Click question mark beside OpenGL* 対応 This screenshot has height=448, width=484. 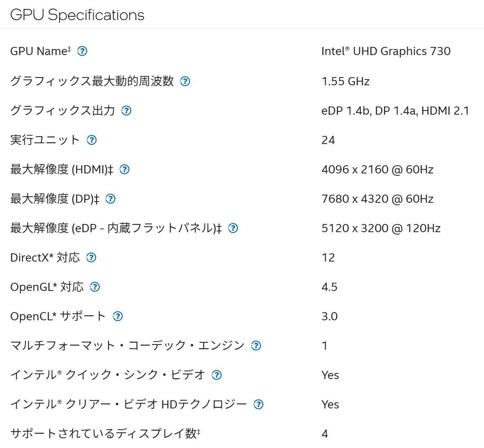coord(95,287)
